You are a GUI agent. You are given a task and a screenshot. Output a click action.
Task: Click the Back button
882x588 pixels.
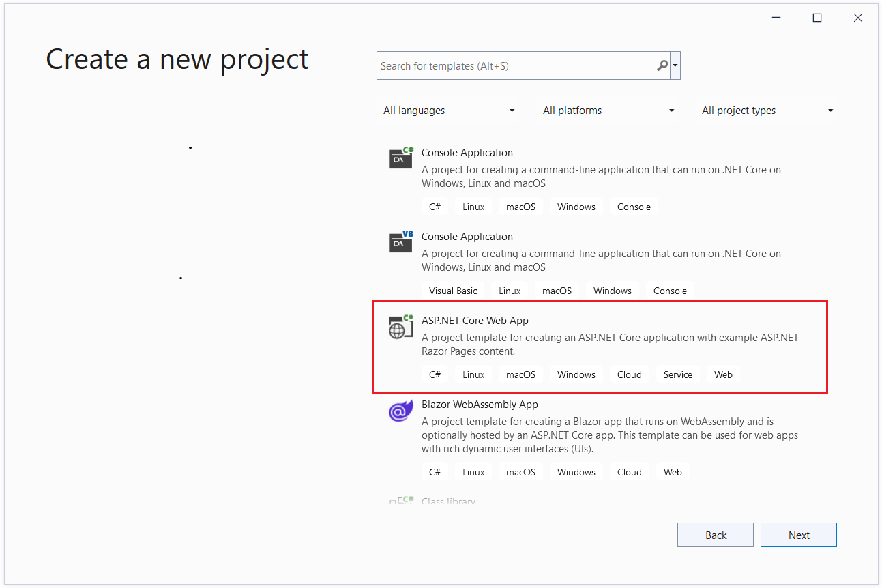click(x=715, y=534)
